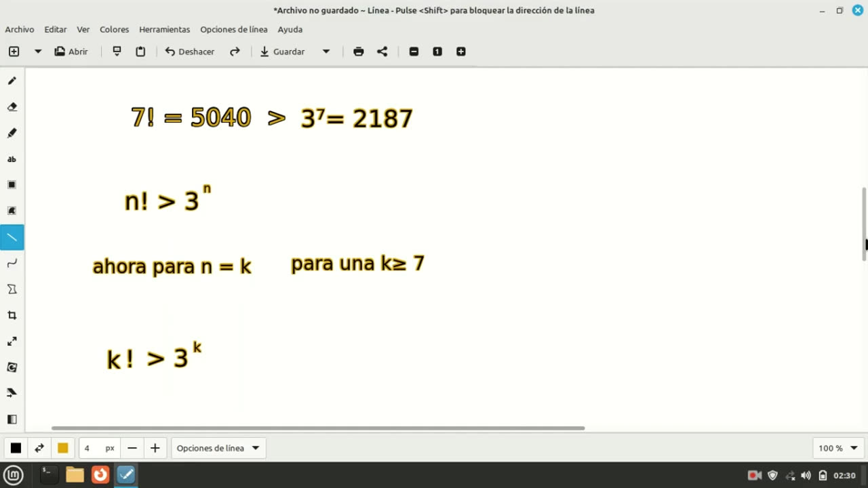Select the Shape tool
Viewport: 868px width, 488px height.
12,289
